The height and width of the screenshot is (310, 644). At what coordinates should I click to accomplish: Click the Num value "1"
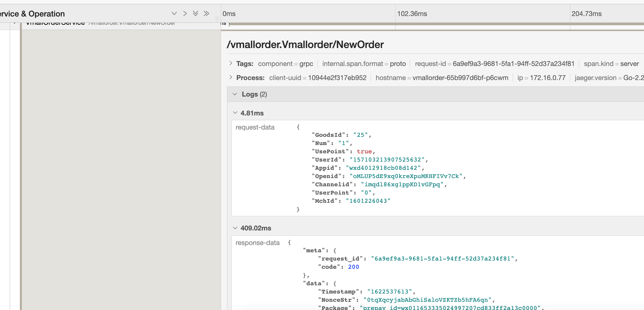tap(344, 143)
